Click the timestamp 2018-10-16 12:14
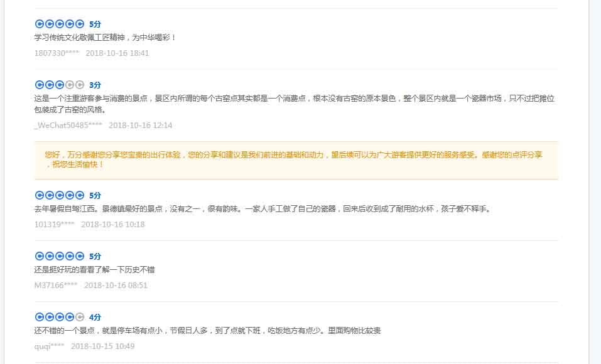The width and height of the screenshot is (601, 364). 140,126
